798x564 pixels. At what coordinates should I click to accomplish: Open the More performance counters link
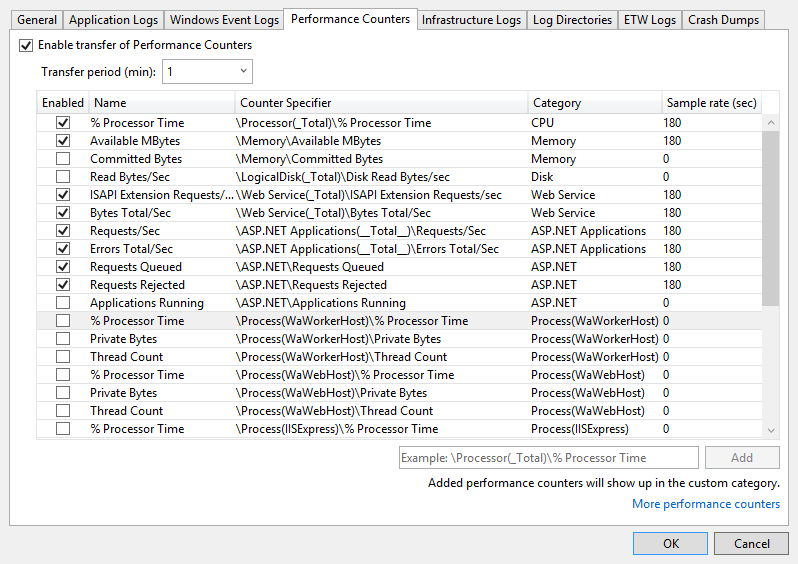pyautogui.click(x=706, y=504)
